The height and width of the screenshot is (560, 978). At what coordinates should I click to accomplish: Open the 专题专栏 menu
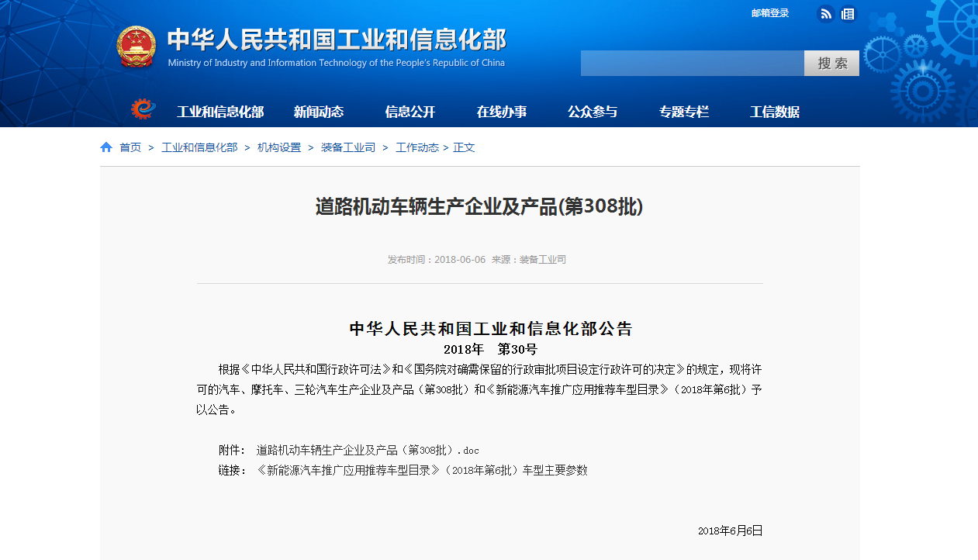pos(684,112)
